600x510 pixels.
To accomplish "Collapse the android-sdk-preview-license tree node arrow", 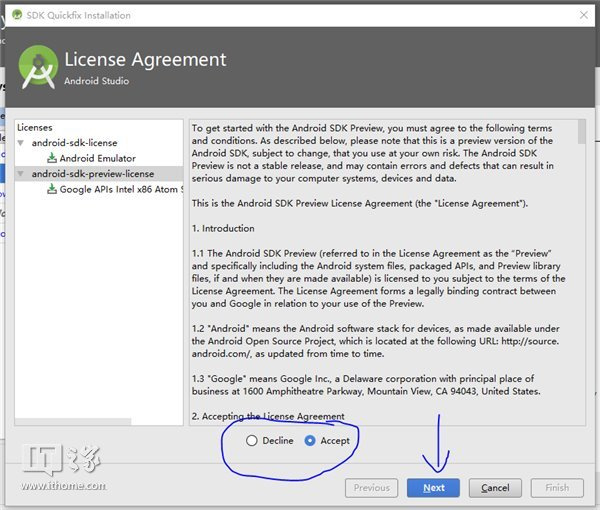I will (23, 173).
